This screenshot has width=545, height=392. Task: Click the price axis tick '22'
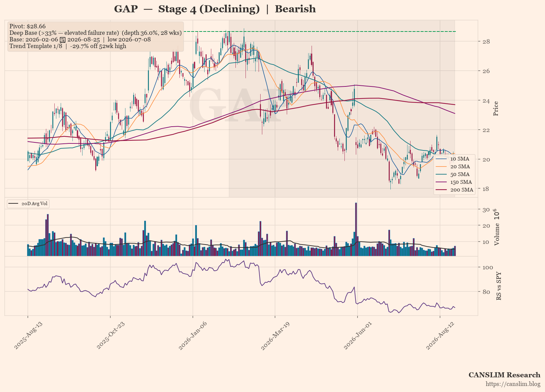coord(485,130)
